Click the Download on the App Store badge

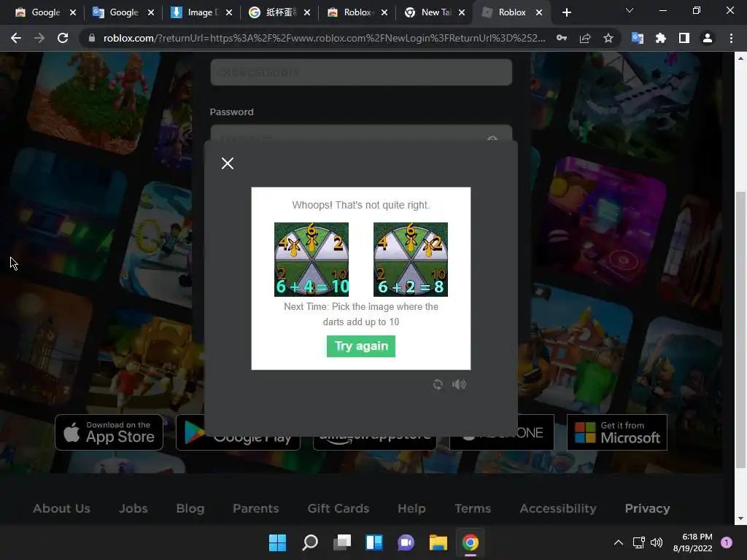click(109, 432)
